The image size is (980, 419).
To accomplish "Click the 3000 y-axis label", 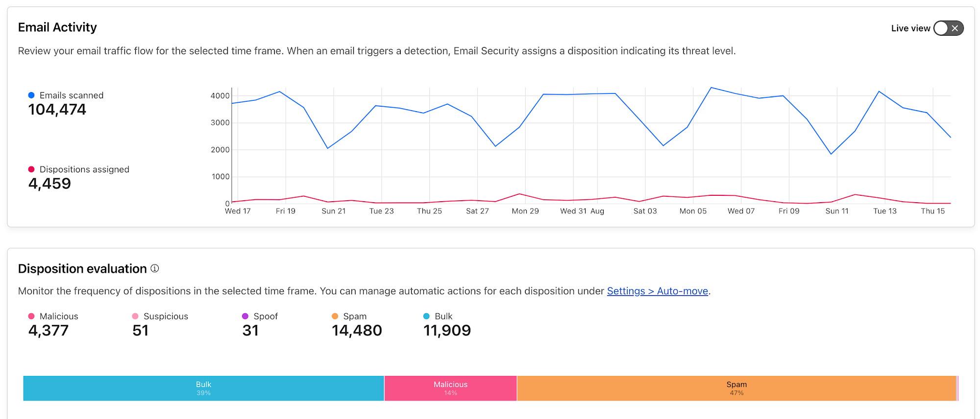I will [220, 123].
